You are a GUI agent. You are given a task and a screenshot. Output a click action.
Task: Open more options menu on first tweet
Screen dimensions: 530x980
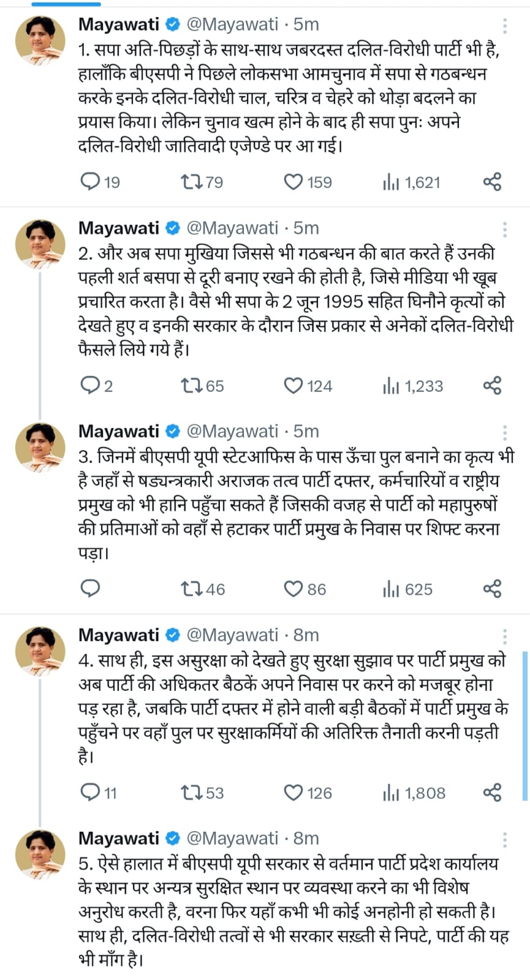505,25
